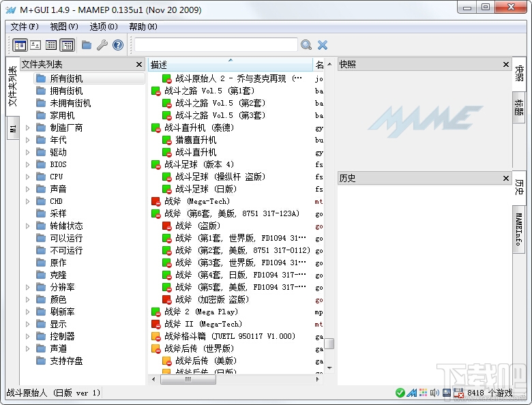Image resolution: width=532 pixels, height=405 pixels.
Task: Select game 战斗足球 (版本 4)
Action: coord(199,164)
